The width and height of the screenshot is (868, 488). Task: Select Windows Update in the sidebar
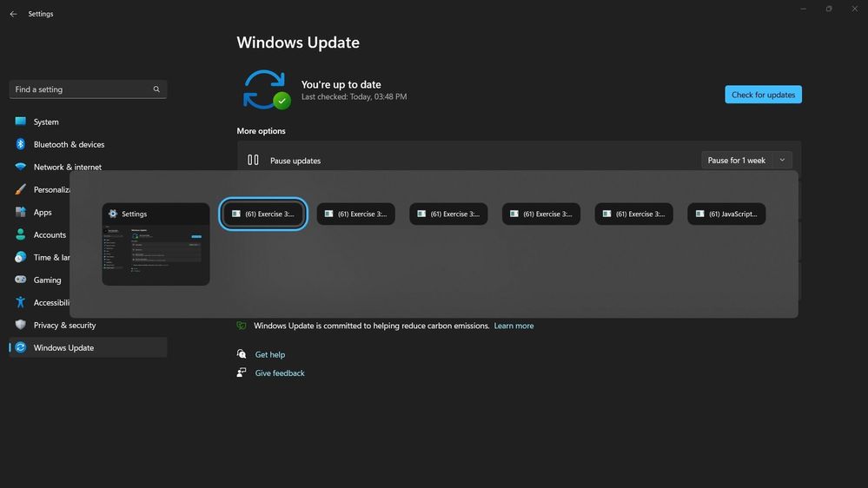coord(88,347)
